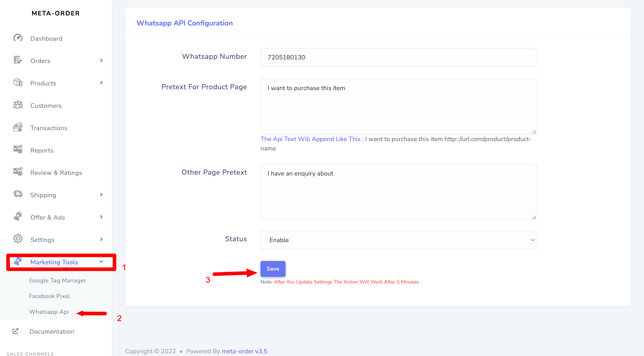Open the Facebook Pixel menu item
Image resolution: width=644 pixels, height=356 pixels.
tap(49, 296)
